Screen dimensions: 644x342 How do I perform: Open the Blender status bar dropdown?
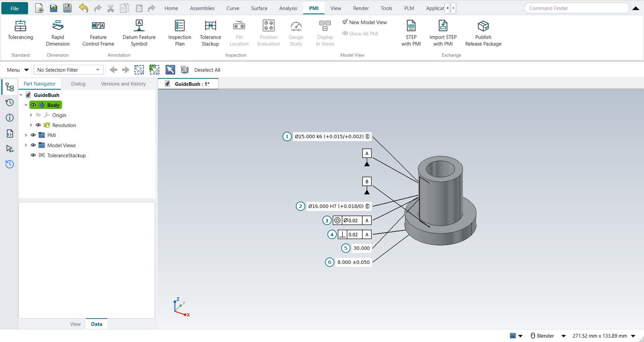[563, 336]
